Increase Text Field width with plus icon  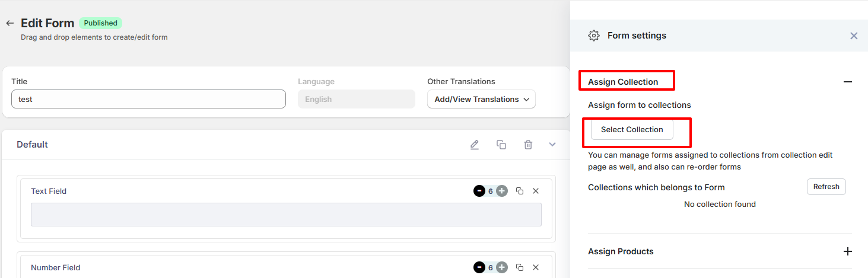[x=502, y=191]
